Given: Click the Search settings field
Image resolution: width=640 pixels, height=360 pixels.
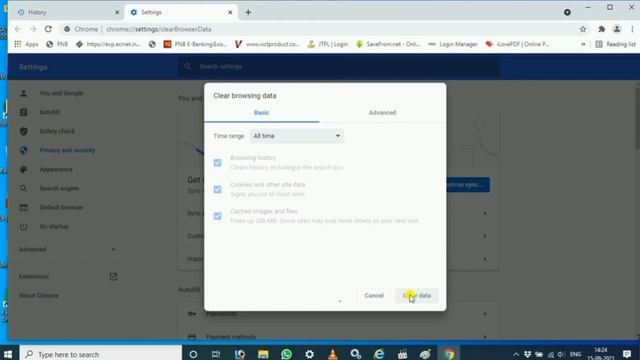Looking at the screenshot, I should pos(338,67).
